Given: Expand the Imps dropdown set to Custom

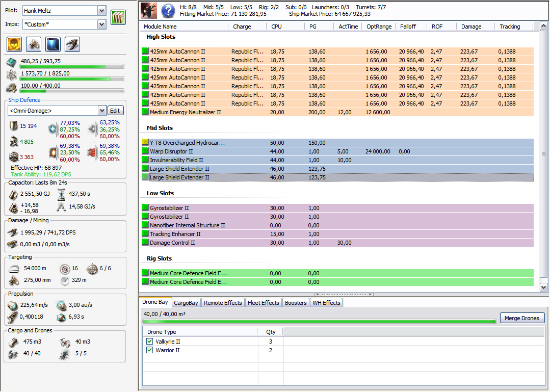Looking at the screenshot, I should pyautogui.click(x=101, y=24).
